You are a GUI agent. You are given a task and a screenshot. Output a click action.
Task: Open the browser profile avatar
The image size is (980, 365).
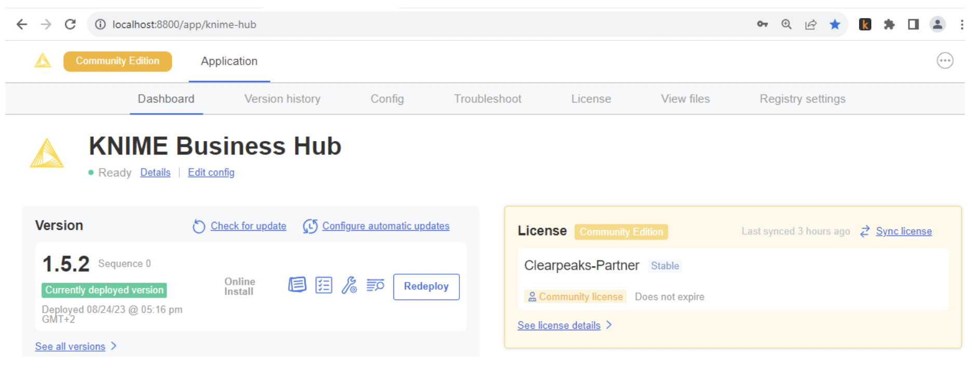(937, 24)
